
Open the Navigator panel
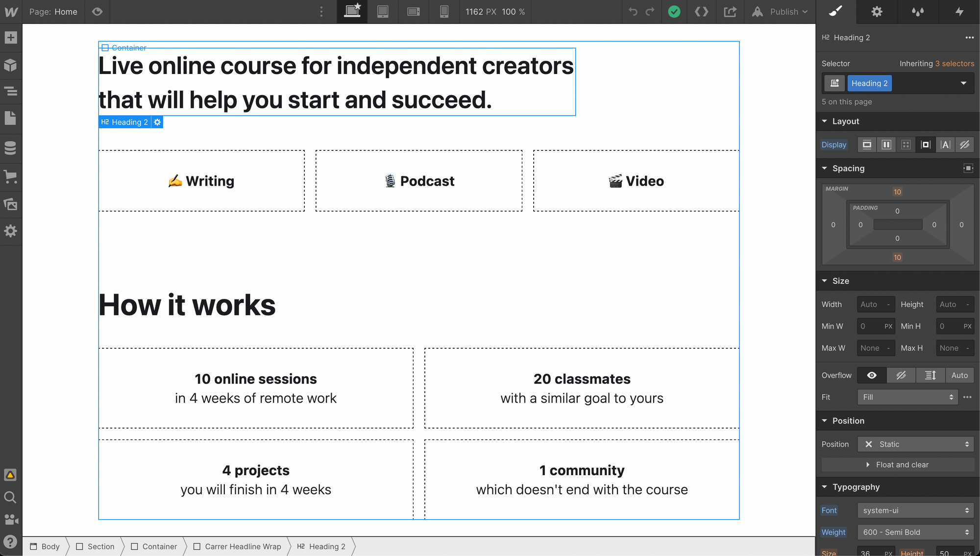11,92
